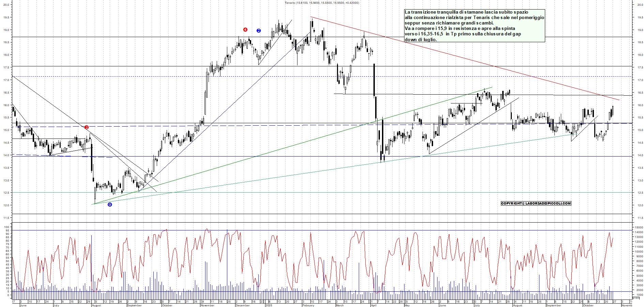Image resolution: width=644 pixels, height=307 pixels.
Task: Select the October label on the bottom axis
Action: point(168,305)
